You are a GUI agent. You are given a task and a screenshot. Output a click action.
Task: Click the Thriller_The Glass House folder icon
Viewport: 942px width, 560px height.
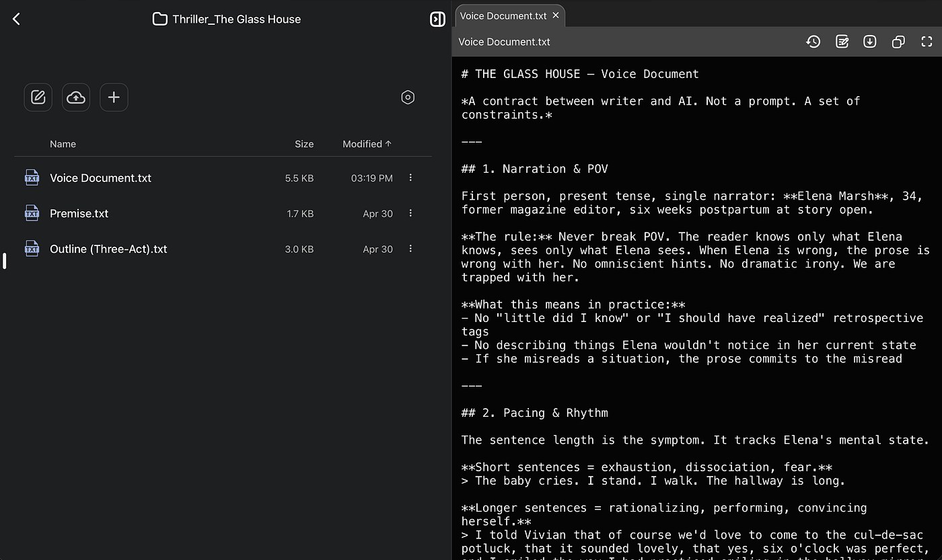[159, 19]
